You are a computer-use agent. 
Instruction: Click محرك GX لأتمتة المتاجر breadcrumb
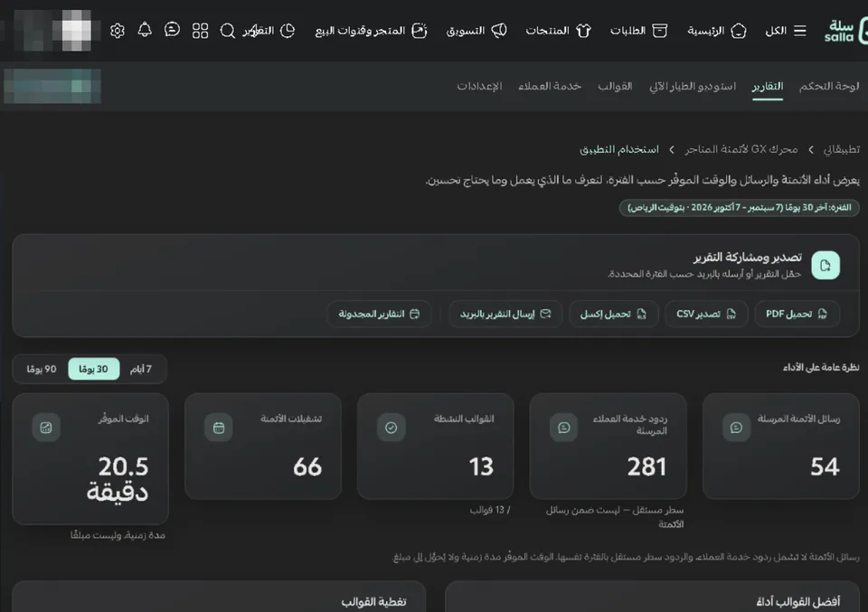741,149
